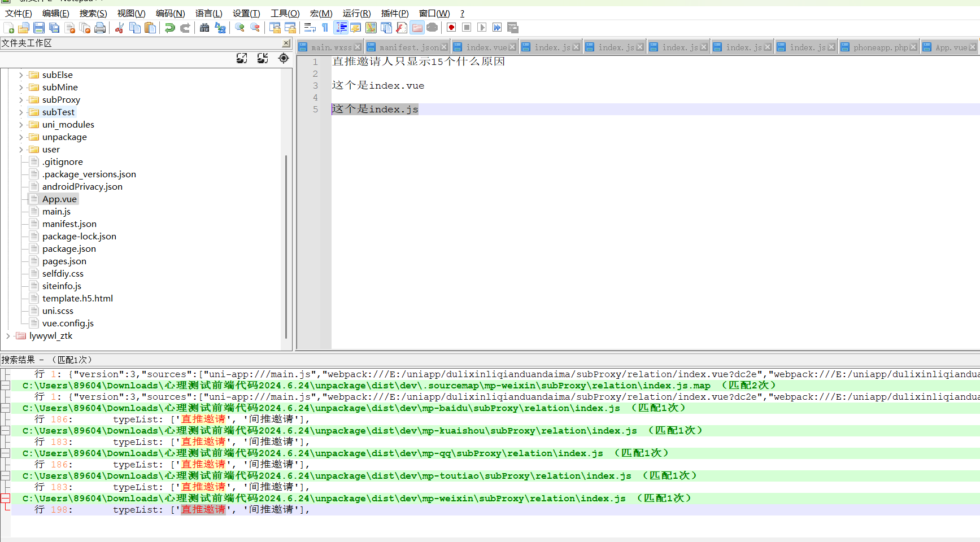Viewport: 980px width, 542px height.
Task: Zoom in with the magnifier plus icon
Action: tap(239, 28)
